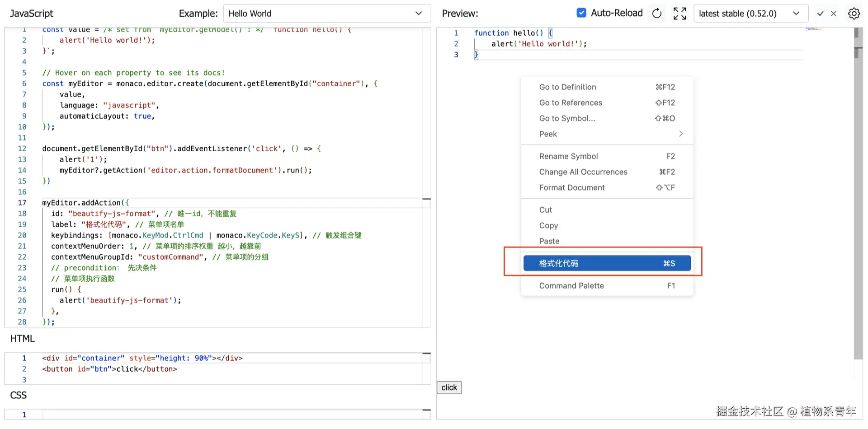The height and width of the screenshot is (429, 868).
Task: Click the keybindings code line
Action: tap(206, 235)
